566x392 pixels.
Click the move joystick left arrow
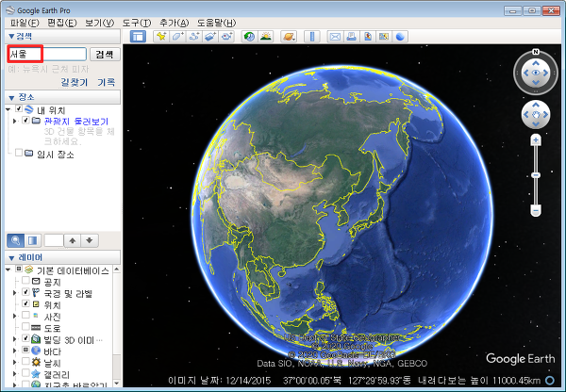click(x=526, y=115)
